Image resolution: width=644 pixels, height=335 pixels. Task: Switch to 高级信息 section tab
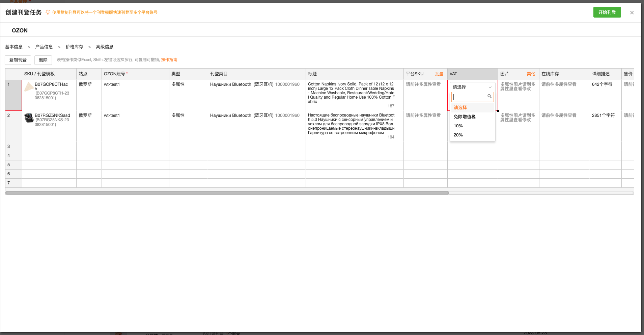[x=105, y=47]
